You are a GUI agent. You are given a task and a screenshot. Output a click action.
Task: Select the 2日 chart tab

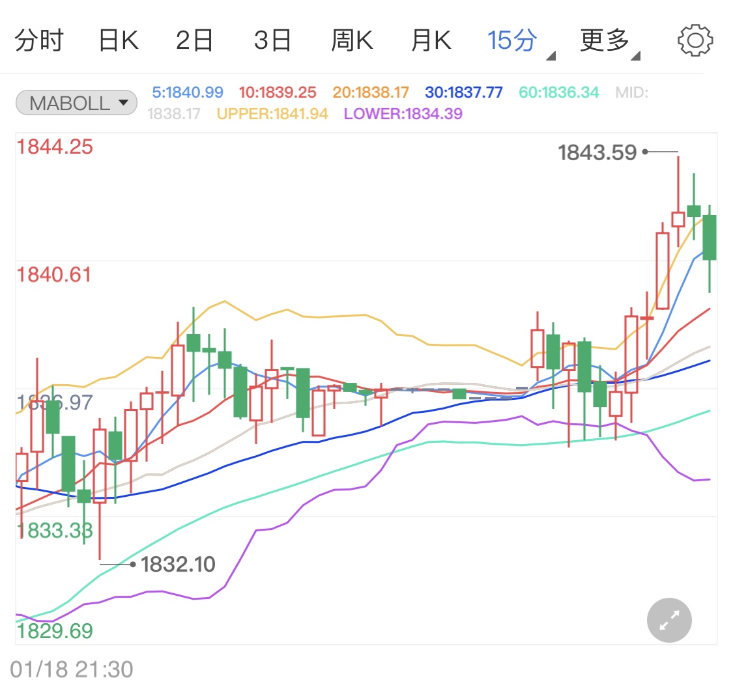194,40
